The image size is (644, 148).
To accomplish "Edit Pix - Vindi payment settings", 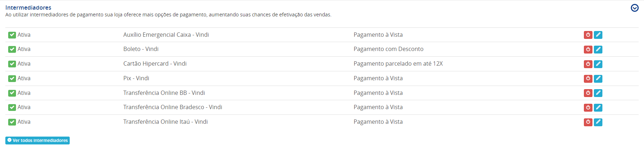I will 598,78.
